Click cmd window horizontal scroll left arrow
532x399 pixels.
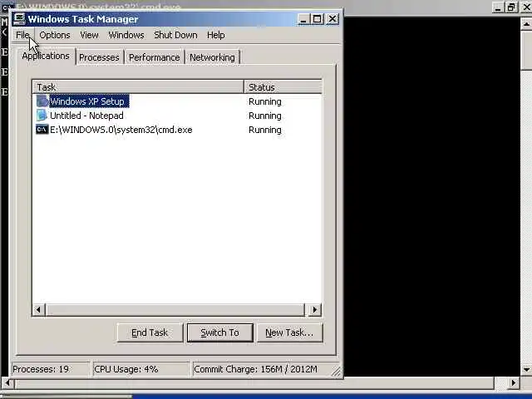(x=7, y=383)
